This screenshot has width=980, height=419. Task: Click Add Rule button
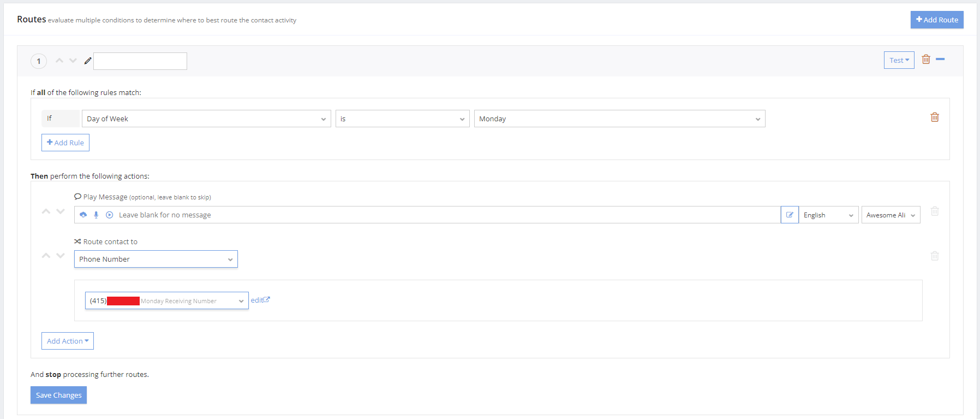pos(65,143)
